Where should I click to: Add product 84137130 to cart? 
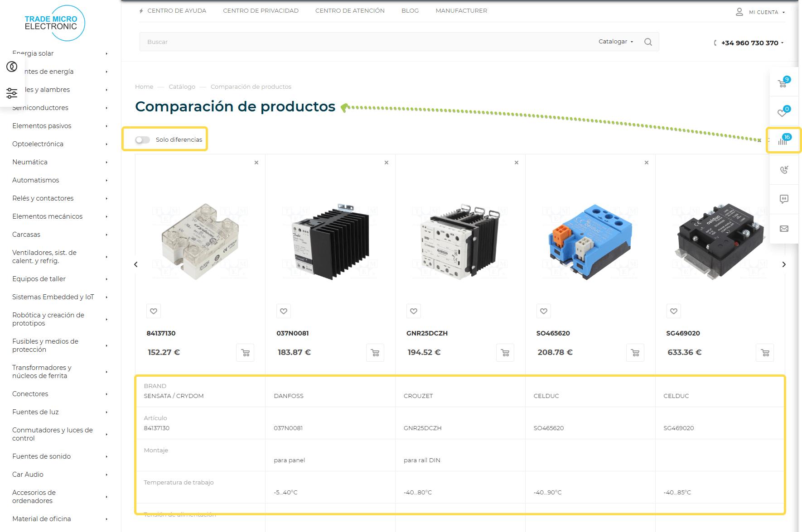click(x=245, y=353)
